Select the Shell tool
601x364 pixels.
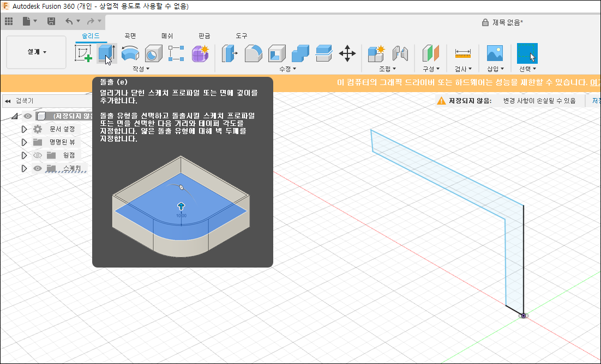(277, 53)
